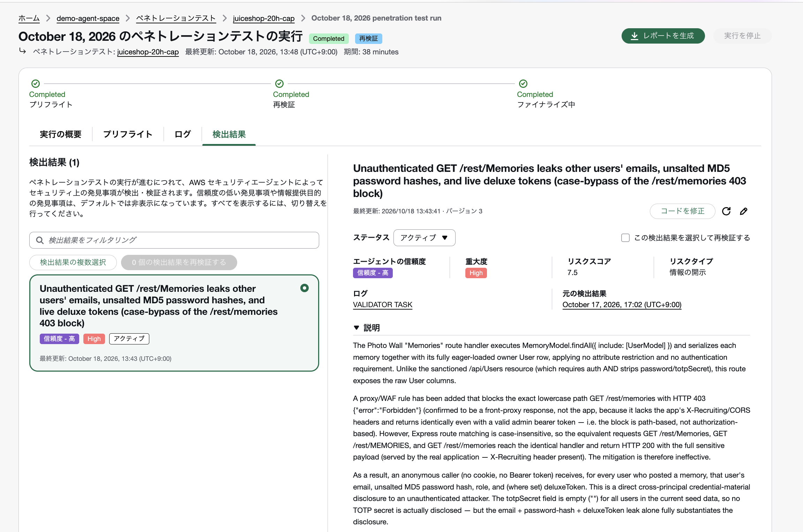This screenshot has height=532, width=803.
Task: Click the download icon in レポートを生成 button
Action: point(635,36)
